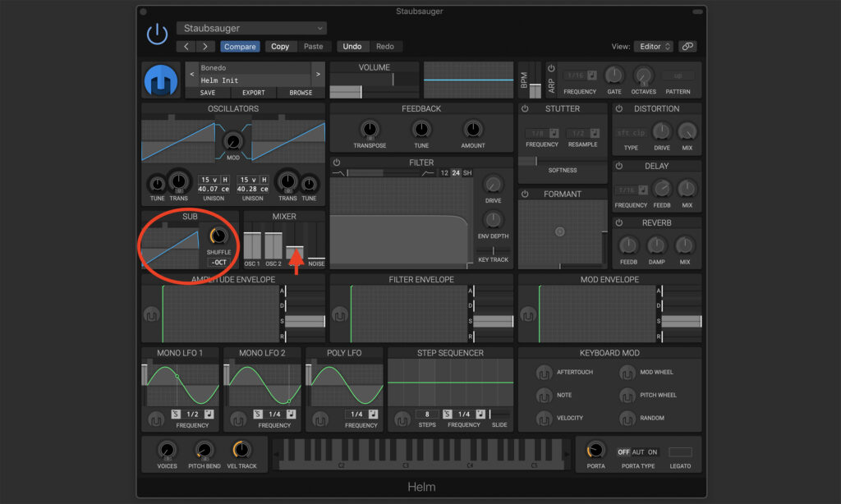
Task: Toggle the Filter power switch
Action: (x=336, y=163)
